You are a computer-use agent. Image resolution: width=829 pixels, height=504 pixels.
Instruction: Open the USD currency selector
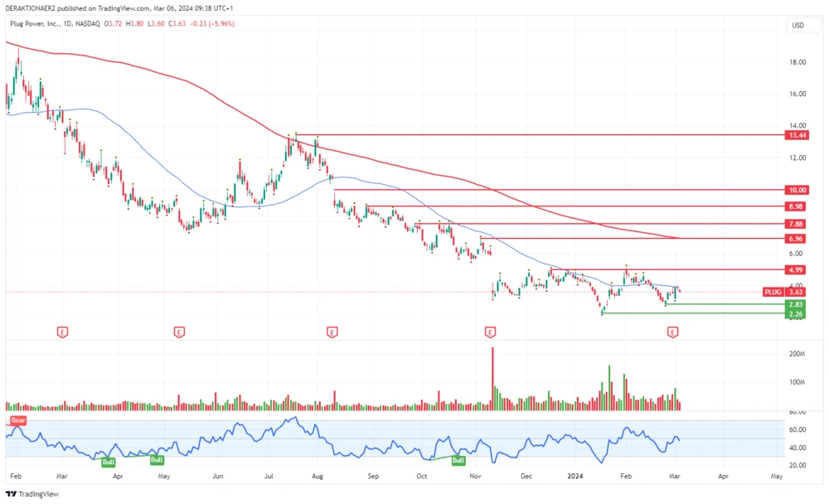pyautogui.click(x=797, y=25)
